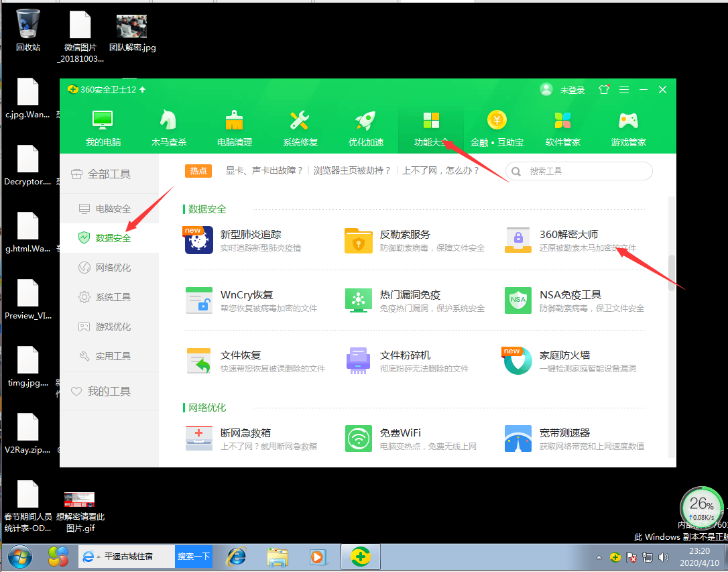
Task: Select 电脑清理 broom icon
Action: [235, 129]
